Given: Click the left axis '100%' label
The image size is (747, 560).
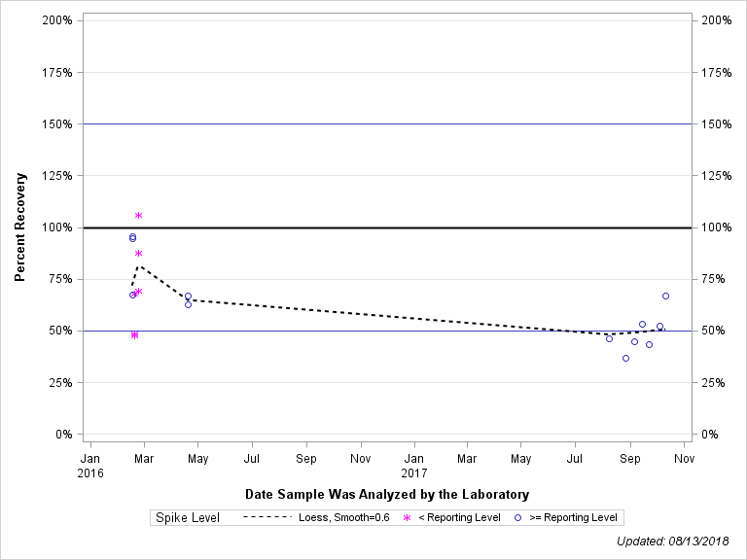Looking at the screenshot, I should (x=57, y=227).
